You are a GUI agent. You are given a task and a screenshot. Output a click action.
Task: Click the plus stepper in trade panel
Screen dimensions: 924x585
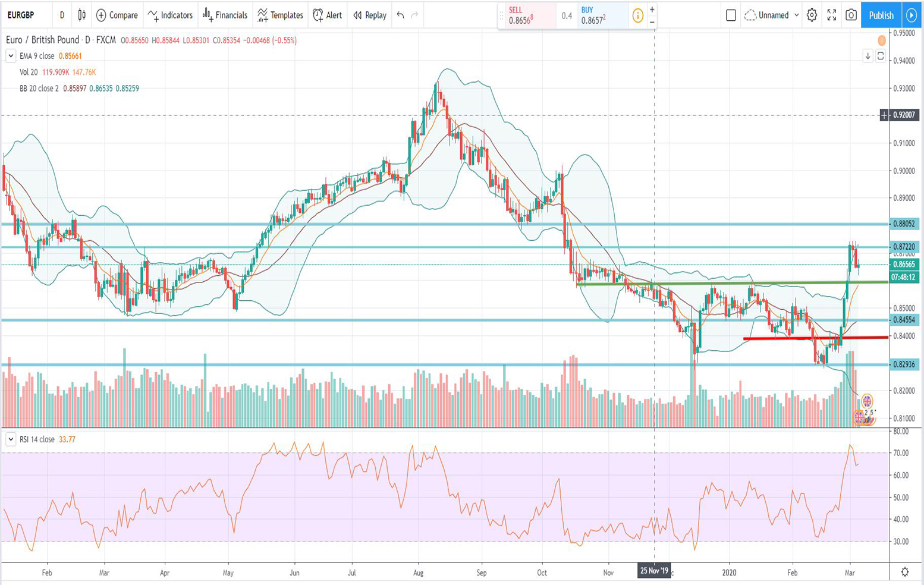(652, 10)
